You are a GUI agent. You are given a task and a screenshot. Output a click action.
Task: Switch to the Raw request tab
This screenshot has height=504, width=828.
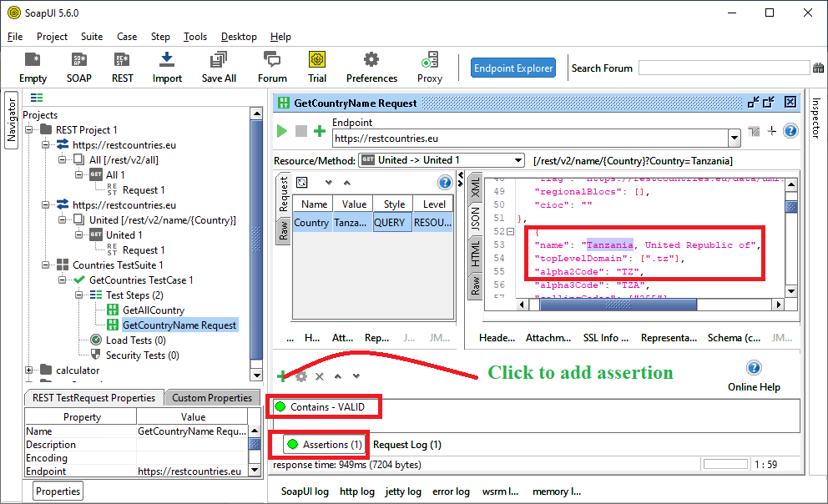click(x=284, y=230)
